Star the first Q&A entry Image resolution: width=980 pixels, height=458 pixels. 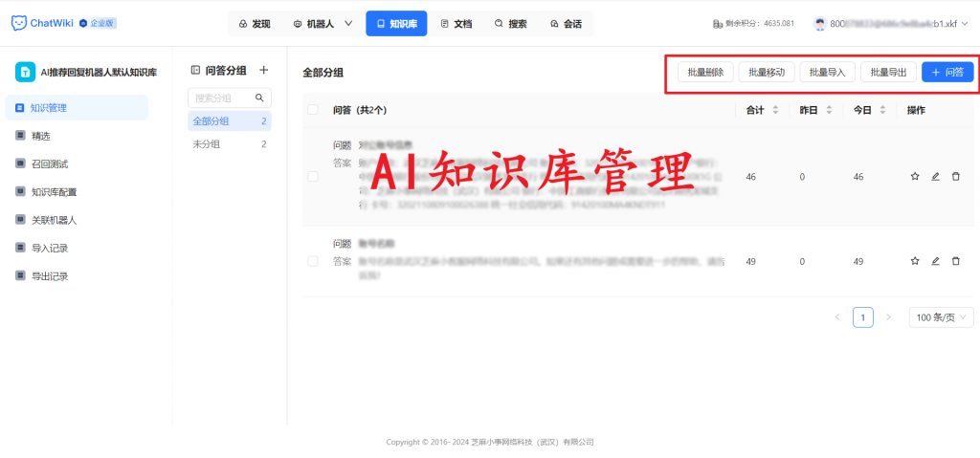[915, 177]
